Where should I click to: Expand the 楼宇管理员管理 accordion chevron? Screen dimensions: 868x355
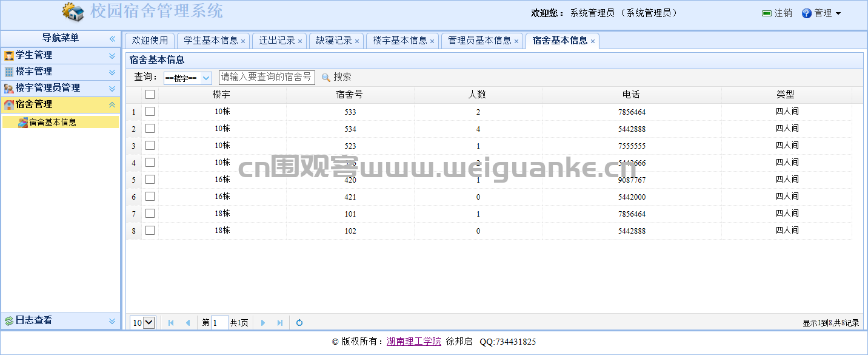point(112,88)
